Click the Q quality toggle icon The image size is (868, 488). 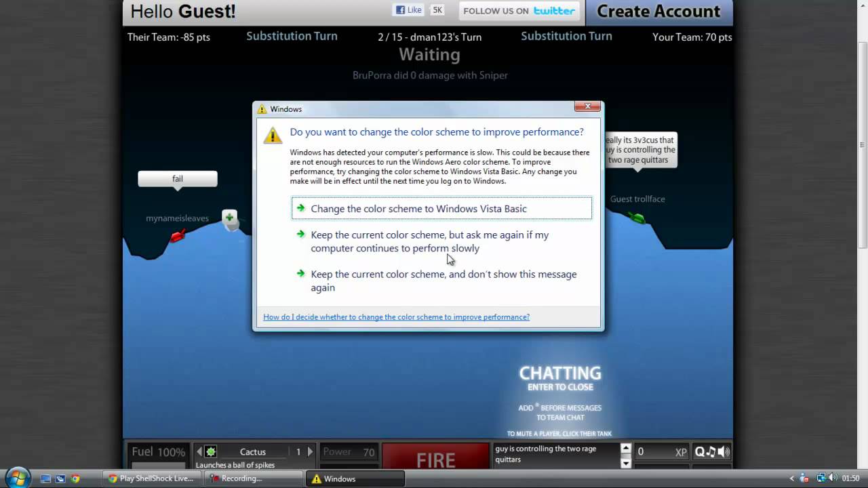click(x=699, y=451)
